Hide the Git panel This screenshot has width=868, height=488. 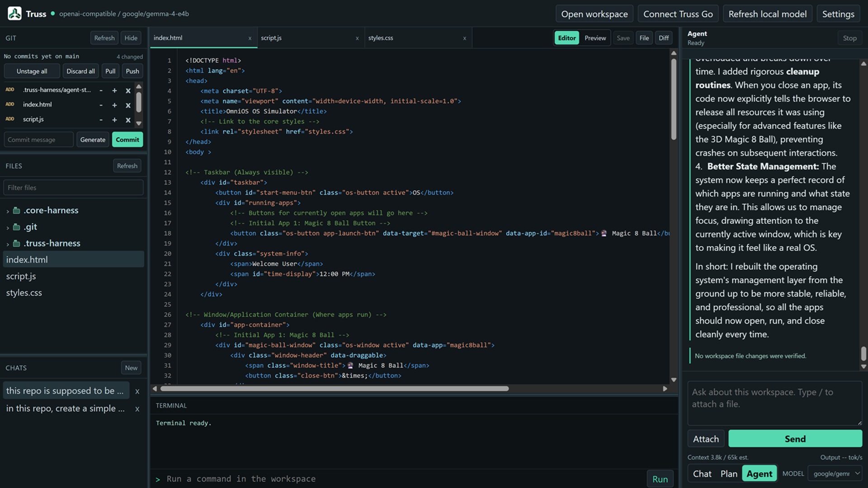tap(131, 38)
